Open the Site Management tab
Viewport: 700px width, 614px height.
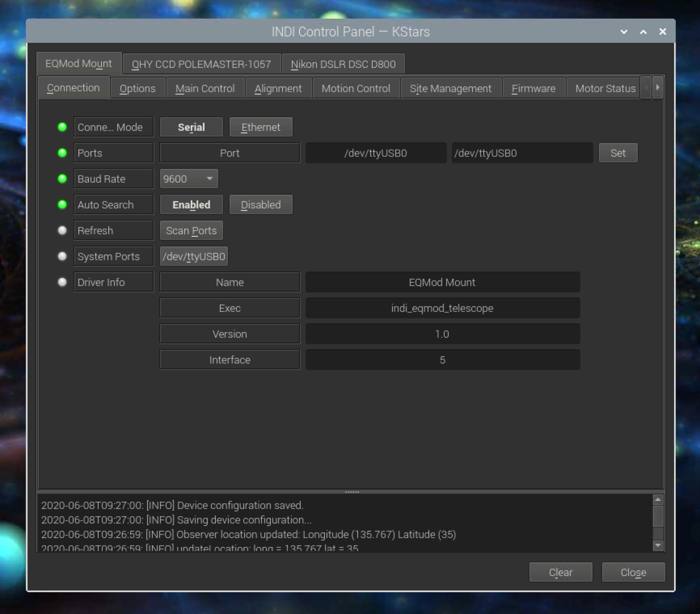451,88
